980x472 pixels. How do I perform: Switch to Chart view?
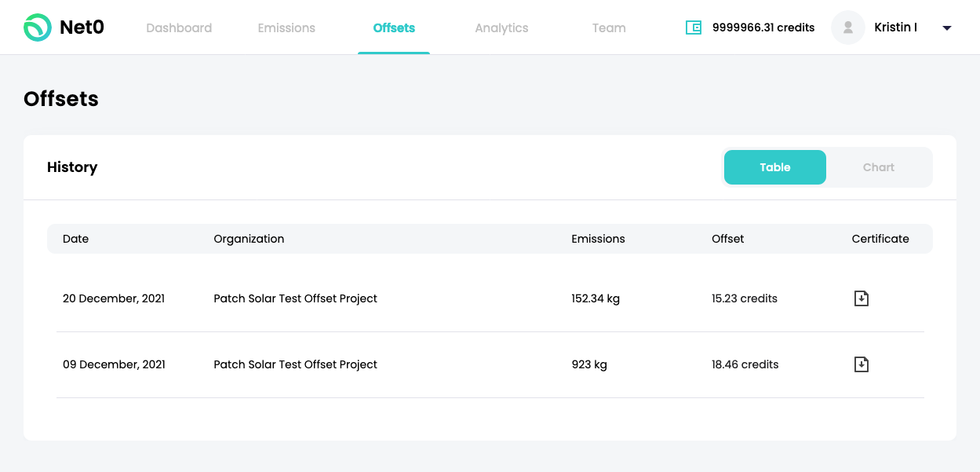click(x=879, y=167)
